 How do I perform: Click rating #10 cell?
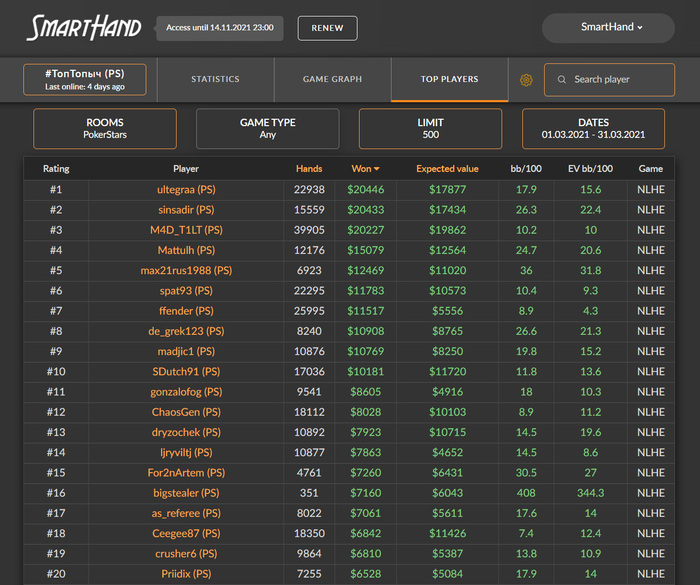56,372
